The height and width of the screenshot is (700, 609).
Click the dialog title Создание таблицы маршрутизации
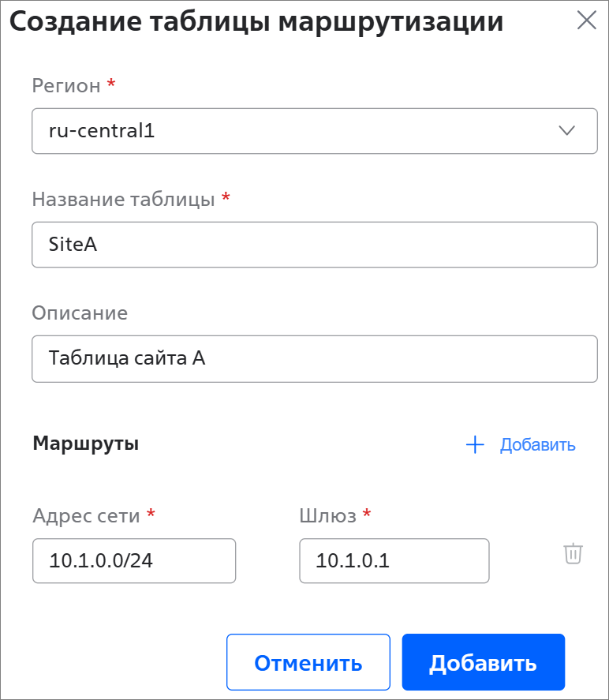256,21
